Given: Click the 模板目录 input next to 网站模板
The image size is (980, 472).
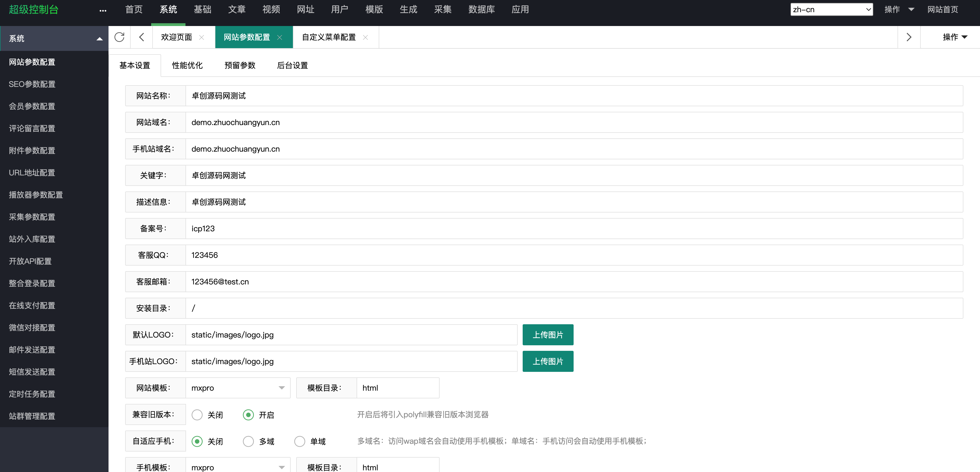Looking at the screenshot, I should (x=398, y=388).
